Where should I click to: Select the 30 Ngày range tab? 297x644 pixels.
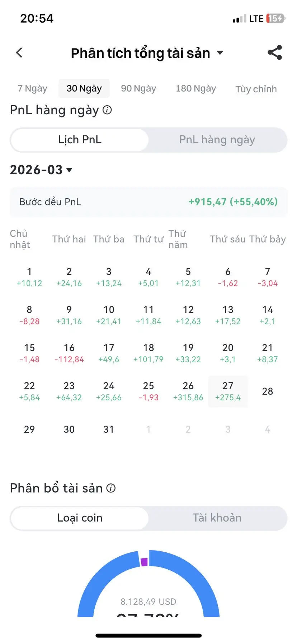click(x=84, y=88)
